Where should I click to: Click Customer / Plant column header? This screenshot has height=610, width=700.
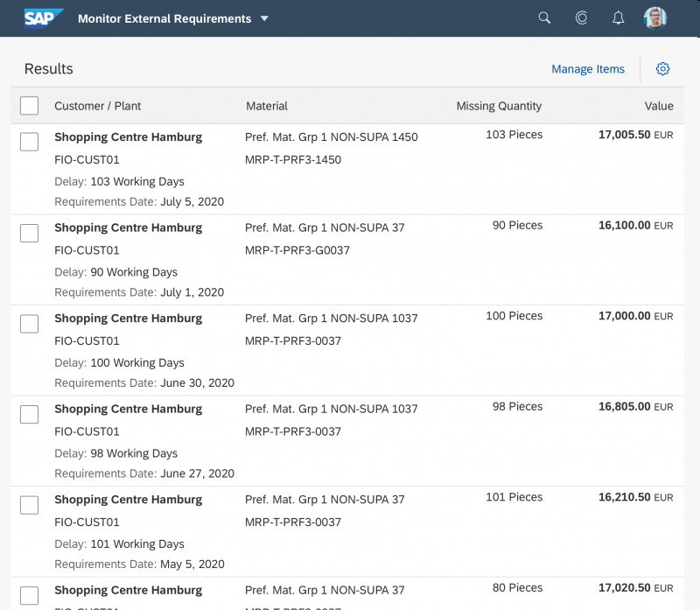(97, 106)
